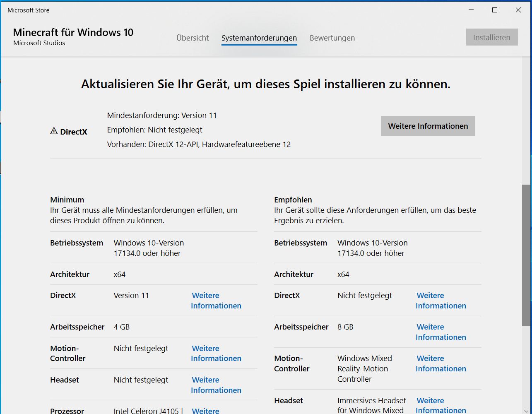Click the Minecraft für Windows 10 title

point(73,32)
